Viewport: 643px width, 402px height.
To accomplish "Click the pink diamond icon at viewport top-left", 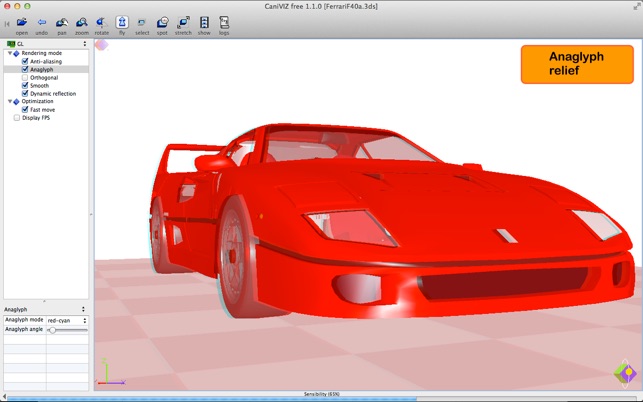I will 101,45.
